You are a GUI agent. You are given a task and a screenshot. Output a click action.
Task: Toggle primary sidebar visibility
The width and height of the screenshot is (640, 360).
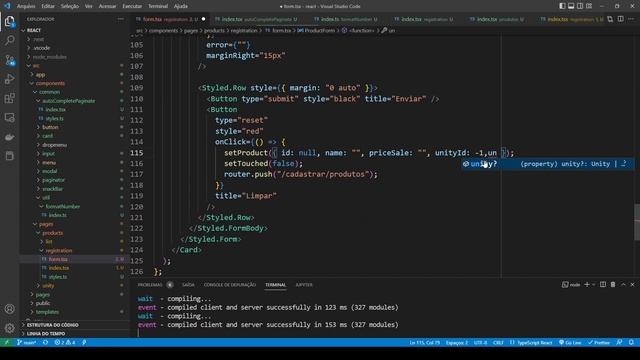[562, 6]
